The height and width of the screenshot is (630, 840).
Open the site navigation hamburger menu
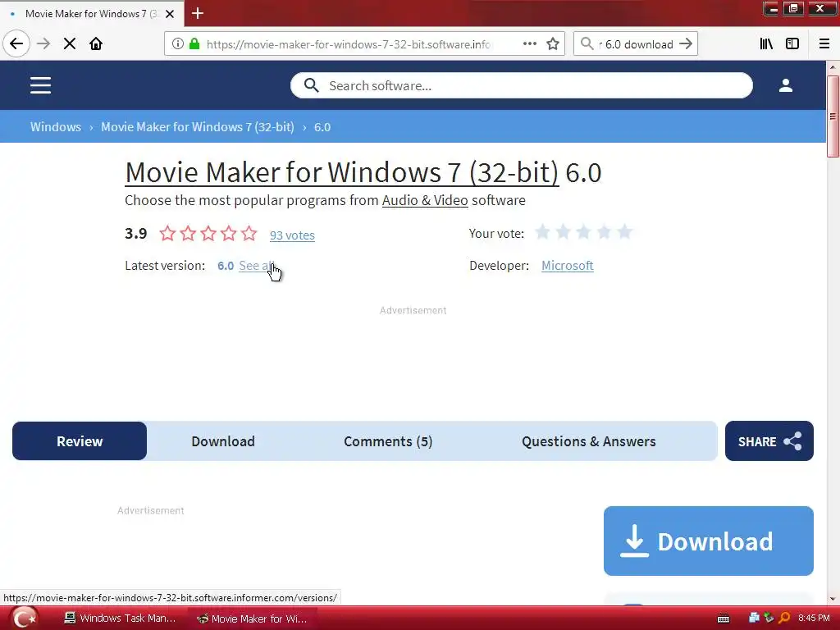click(41, 85)
